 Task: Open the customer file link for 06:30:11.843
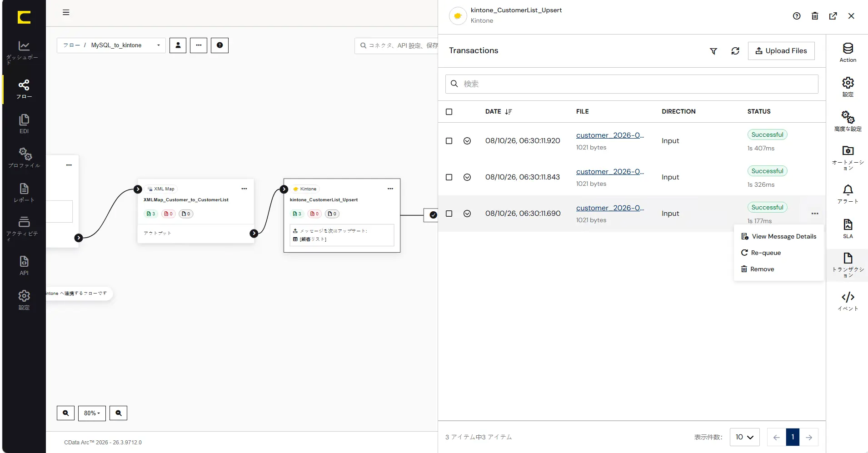(x=610, y=172)
